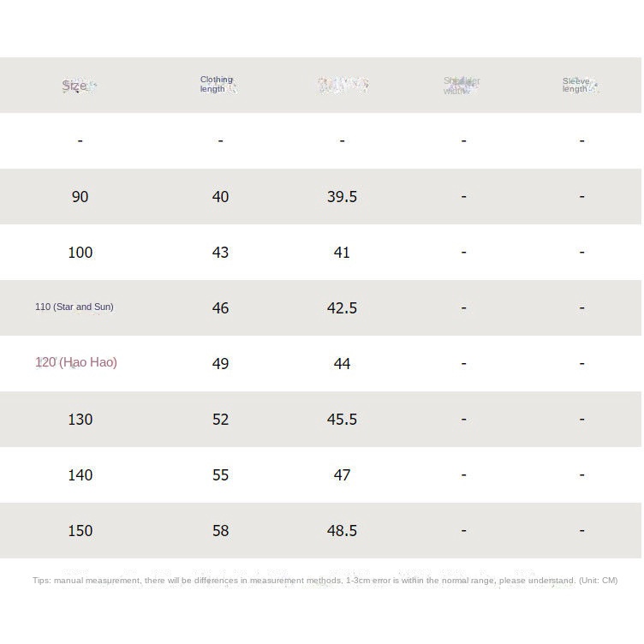The width and height of the screenshot is (644, 644).
Task: Click the Clothing length column header
Action: pos(217,84)
